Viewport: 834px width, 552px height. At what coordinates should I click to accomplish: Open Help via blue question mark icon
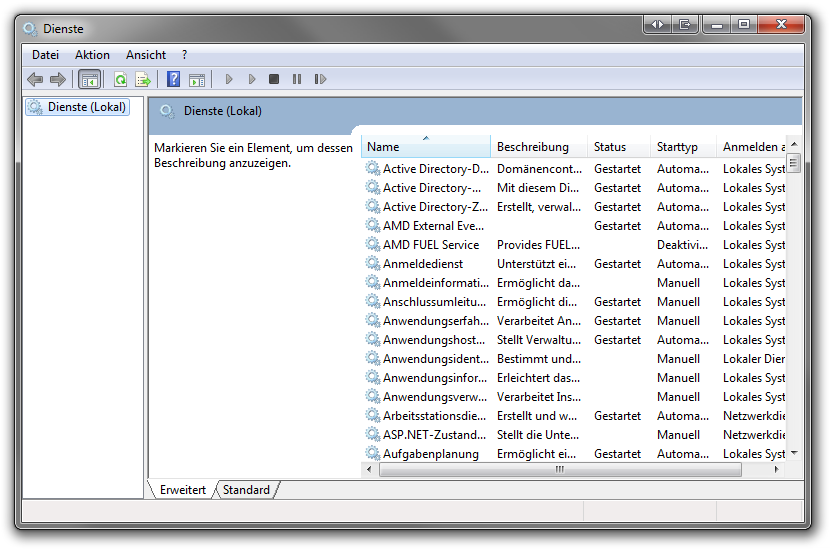(173, 79)
